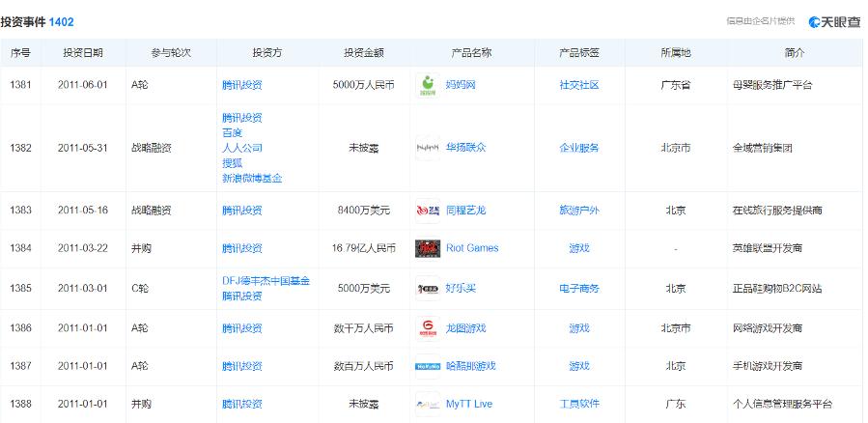Click the 企业服务 tag link
Viewport: 868px width, 423px height.
pos(579,148)
